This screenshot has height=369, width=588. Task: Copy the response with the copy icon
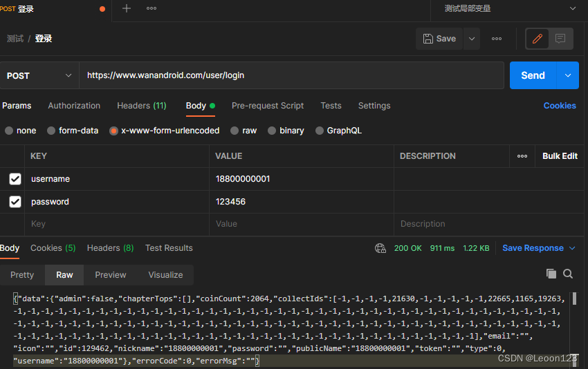551,274
